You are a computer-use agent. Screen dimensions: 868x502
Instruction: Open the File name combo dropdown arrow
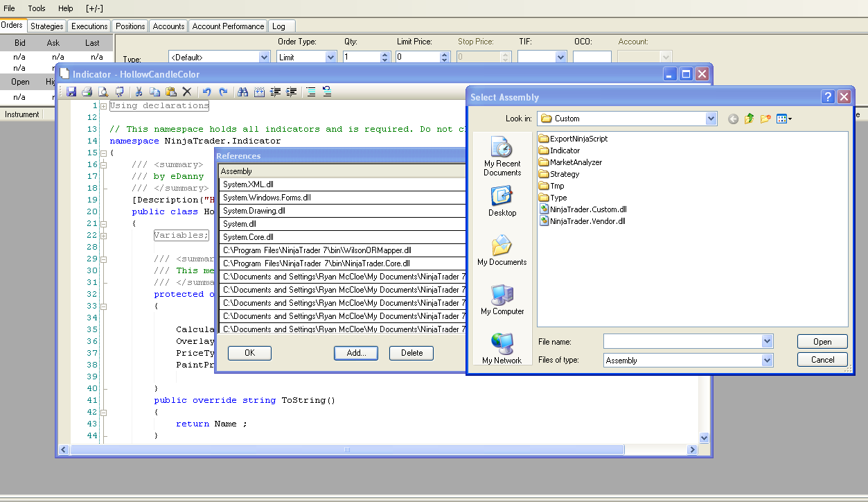[767, 341]
